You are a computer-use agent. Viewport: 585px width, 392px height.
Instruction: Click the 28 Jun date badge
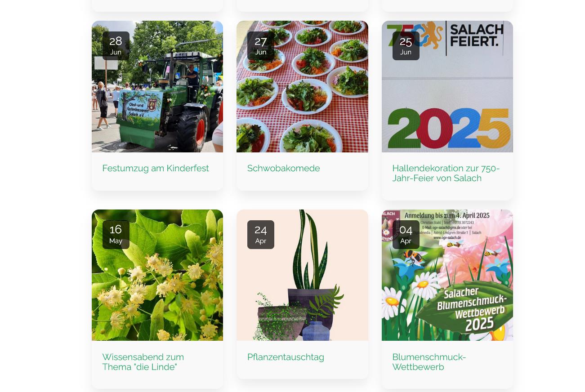(116, 46)
